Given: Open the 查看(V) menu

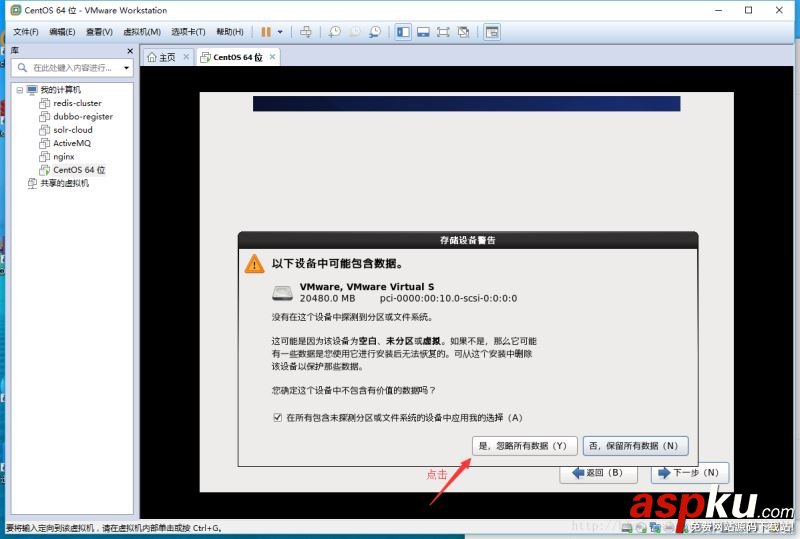Looking at the screenshot, I should pyautogui.click(x=99, y=32).
